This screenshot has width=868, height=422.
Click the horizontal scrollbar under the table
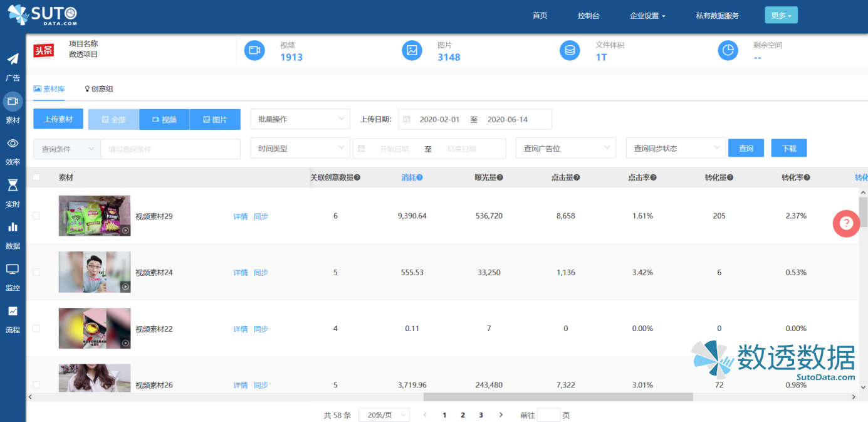tap(558, 397)
